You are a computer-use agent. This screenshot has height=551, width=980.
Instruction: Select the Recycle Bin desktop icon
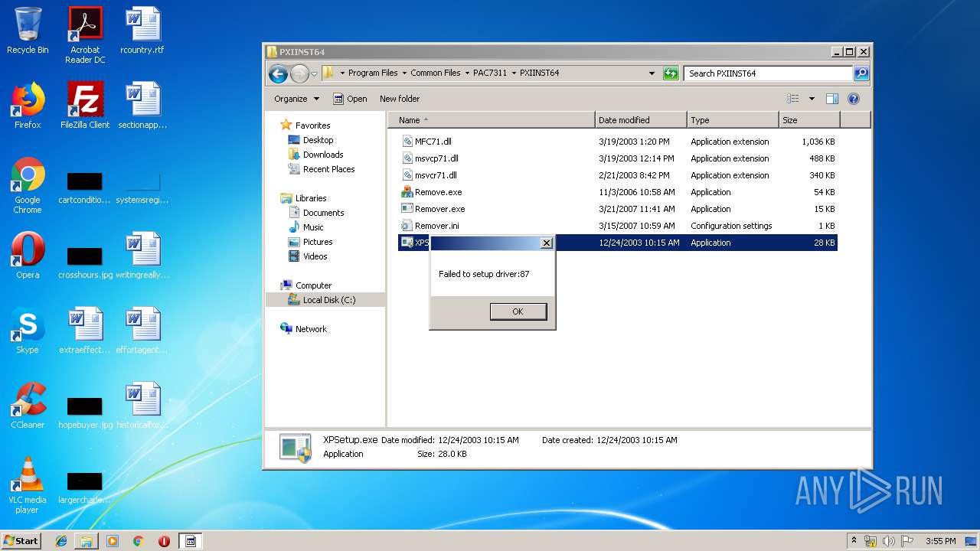(x=28, y=31)
